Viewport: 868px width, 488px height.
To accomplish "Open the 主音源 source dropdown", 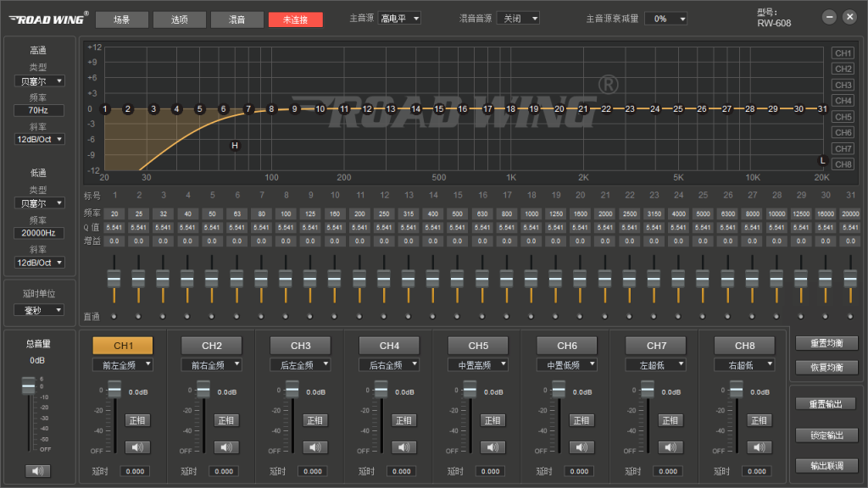I will (x=400, y=19).
